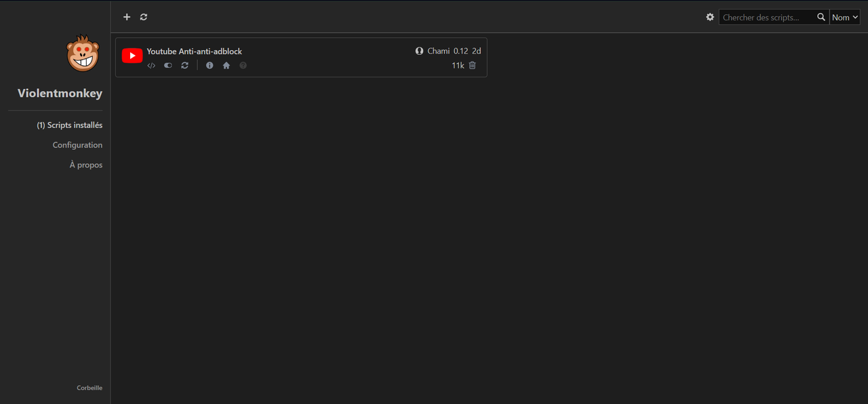The width and height of the screenshot is (868, 404).
Task: Delete the script with the trash icon
Action: click(x=473, y=65)
